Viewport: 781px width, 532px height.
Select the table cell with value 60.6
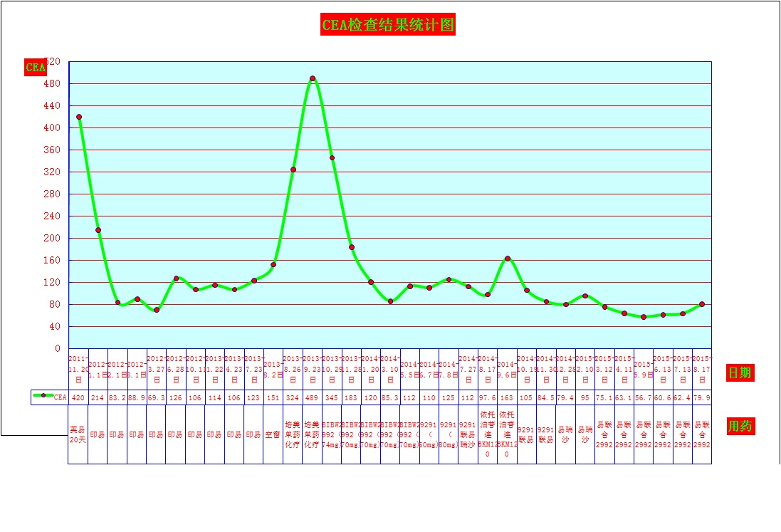coord(663,397)
